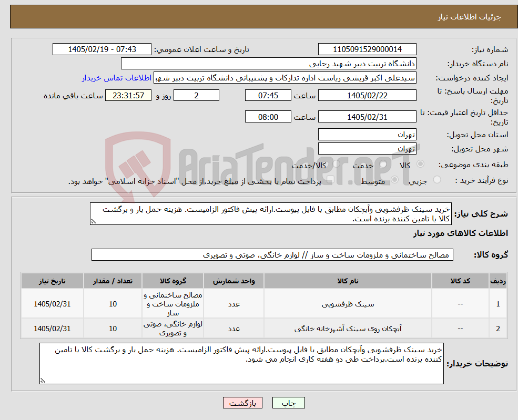Click the response deadline time 07:45
The width and height of the screenshot is (518, 420).
coord(268,96)
